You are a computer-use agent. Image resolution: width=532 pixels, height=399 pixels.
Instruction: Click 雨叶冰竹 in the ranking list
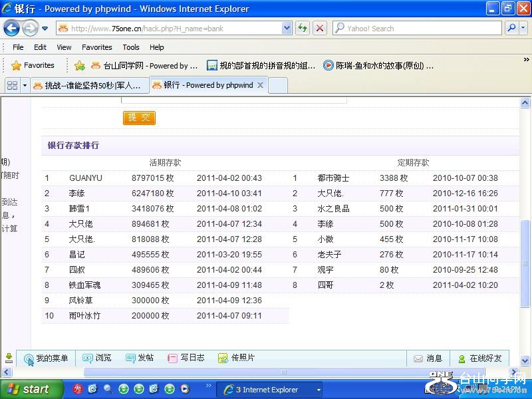[84, 315]
